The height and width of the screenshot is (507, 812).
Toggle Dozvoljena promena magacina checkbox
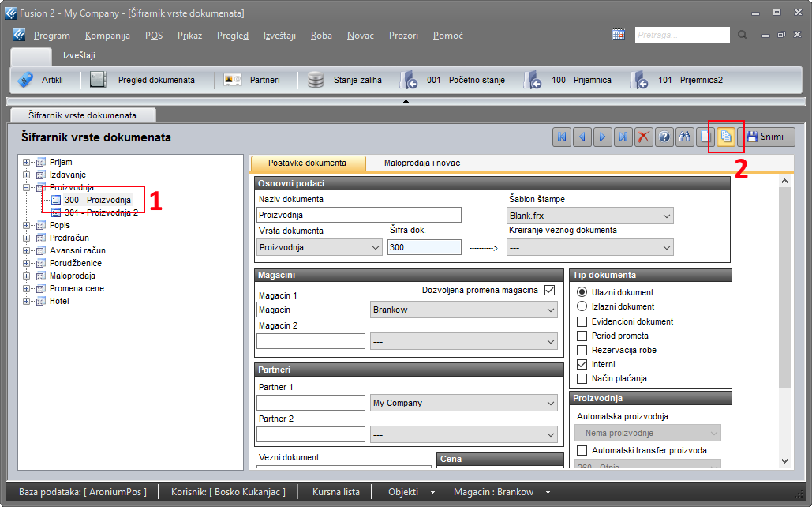pyautogui.click(x=549, y=291)
